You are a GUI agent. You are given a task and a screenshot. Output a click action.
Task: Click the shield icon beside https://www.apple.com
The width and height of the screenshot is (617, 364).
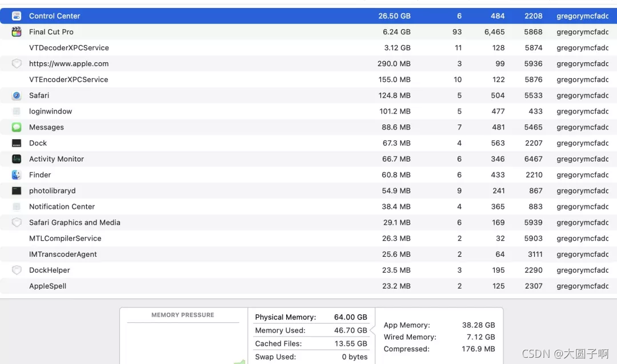point(17,64)
